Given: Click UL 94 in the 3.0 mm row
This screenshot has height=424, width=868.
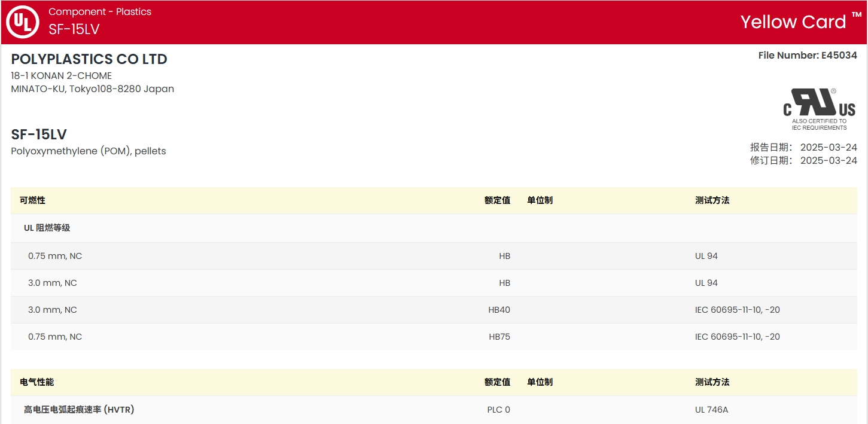Looking at the screenshot, I should (706, 283).
